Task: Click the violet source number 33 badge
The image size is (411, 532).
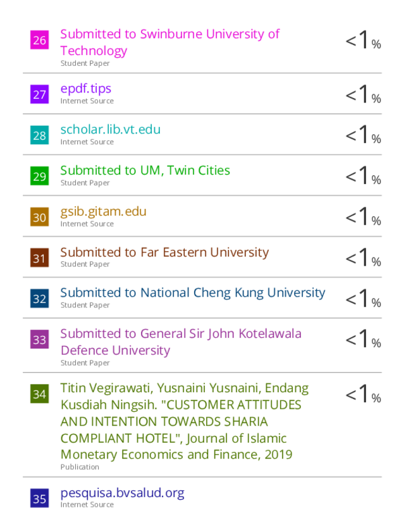Action: pyautogui.click(x=39, y=339)
